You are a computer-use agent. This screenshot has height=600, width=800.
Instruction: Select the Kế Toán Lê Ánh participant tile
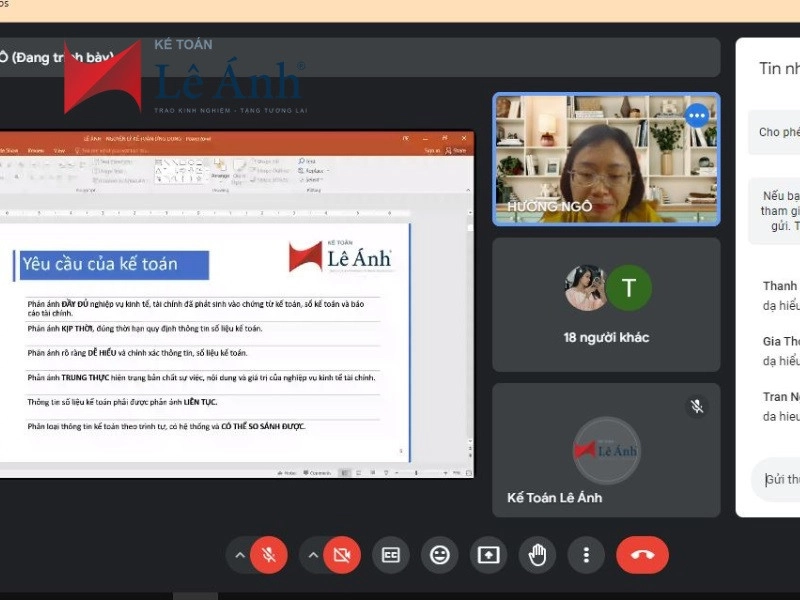606,450
